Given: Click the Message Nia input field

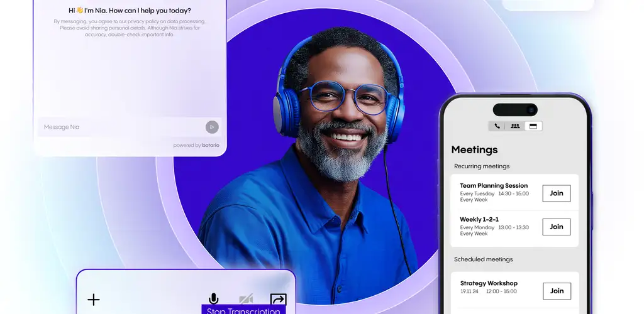Looking at the screenshot, I should tap(119, 127).
